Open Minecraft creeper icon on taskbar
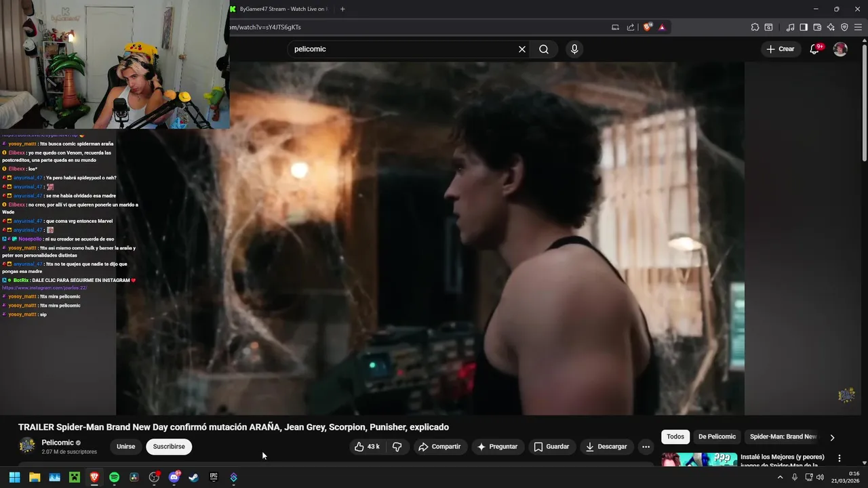 click(75, 477)
